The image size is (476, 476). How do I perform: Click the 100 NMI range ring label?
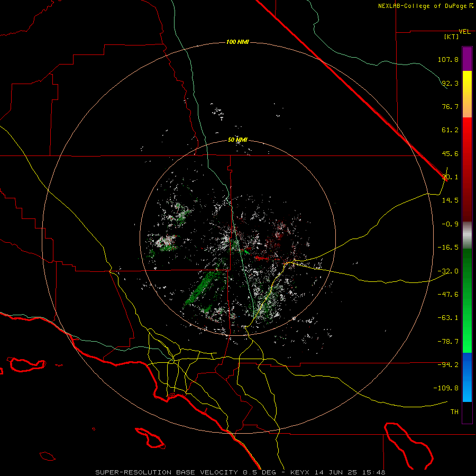[x=237, y=42]
